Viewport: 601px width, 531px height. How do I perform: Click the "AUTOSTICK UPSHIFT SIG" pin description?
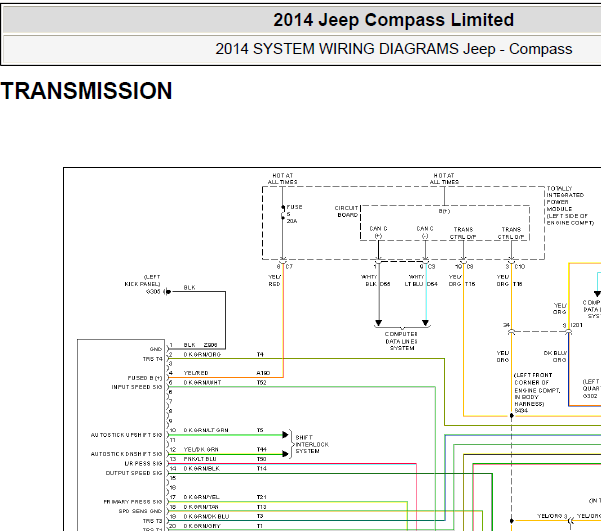(x=126, y=435)
